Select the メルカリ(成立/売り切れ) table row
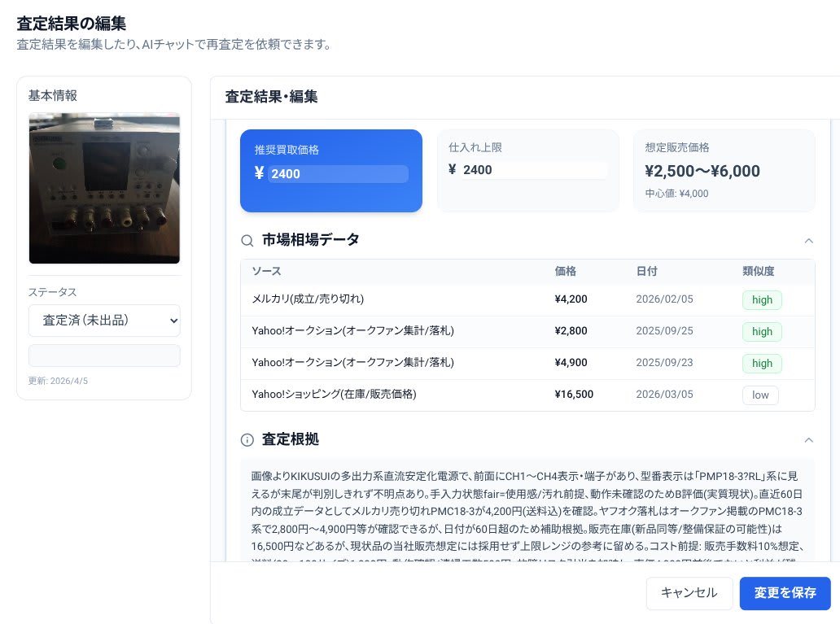The width and height of the screenshot is (840, 624). tap(407, 299)
